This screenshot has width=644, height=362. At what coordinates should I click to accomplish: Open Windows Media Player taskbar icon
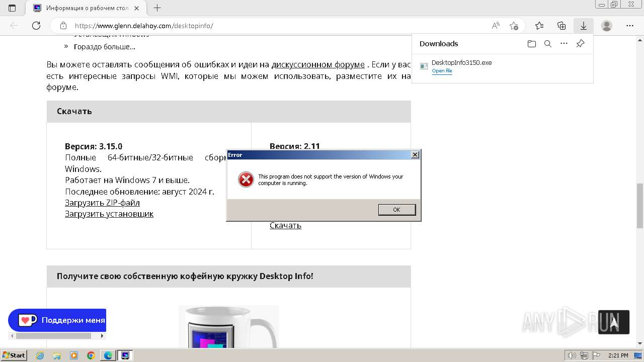coord(74,355)
